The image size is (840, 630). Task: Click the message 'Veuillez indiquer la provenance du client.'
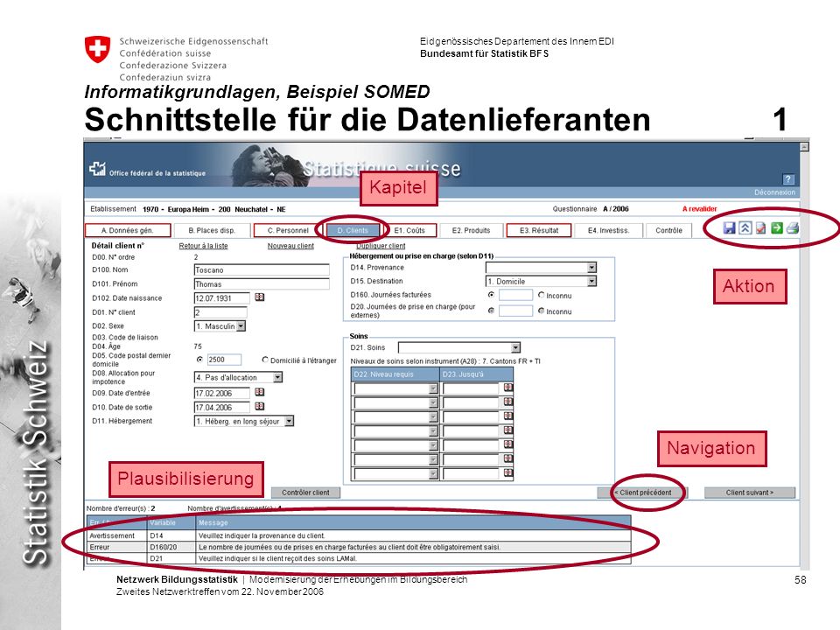[x=262, y=535]
